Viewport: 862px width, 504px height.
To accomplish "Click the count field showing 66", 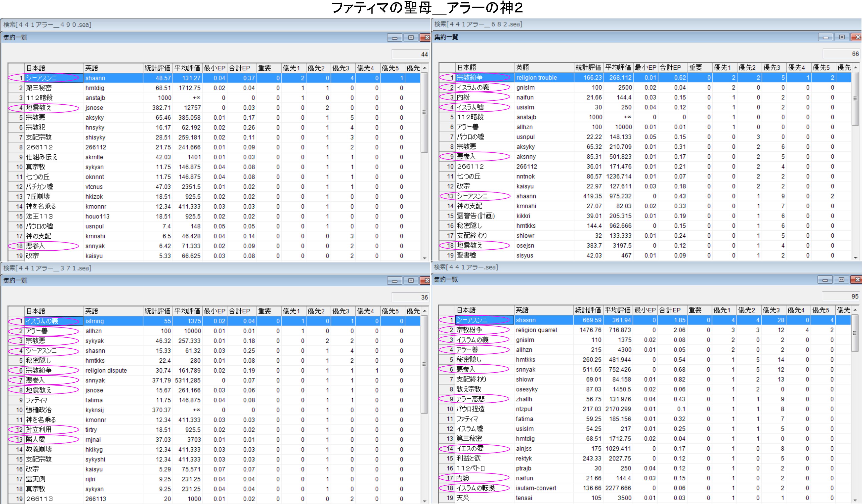I will coord(842,54).
